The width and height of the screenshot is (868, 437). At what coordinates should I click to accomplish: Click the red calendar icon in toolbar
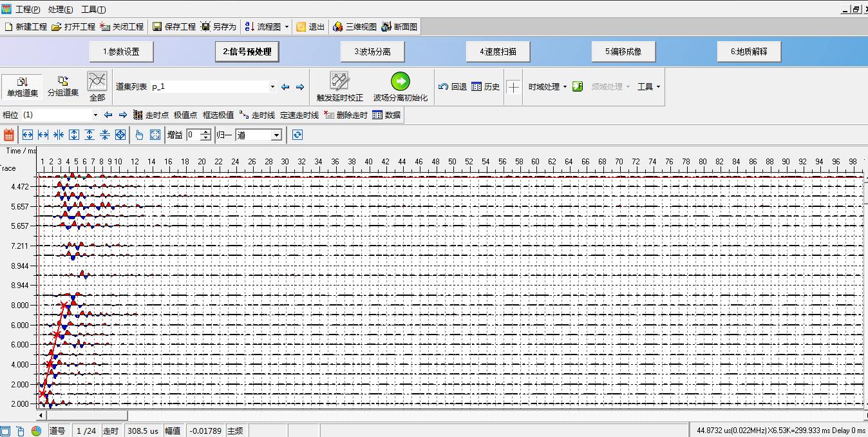(x=9, y=135)
